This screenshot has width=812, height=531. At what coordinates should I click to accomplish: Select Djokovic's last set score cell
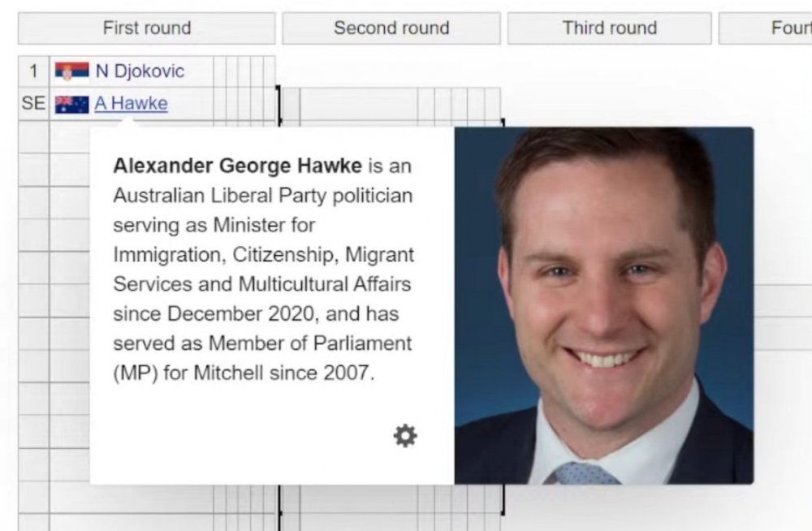pos(269,71)
